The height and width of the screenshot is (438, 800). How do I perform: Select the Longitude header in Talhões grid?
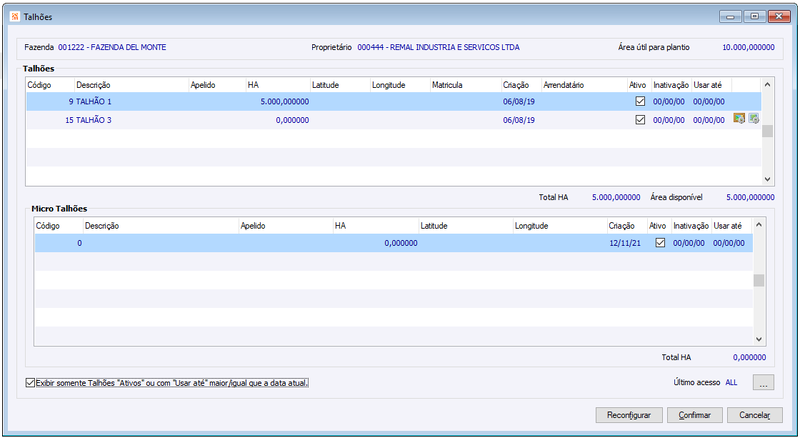click(388, 85)
